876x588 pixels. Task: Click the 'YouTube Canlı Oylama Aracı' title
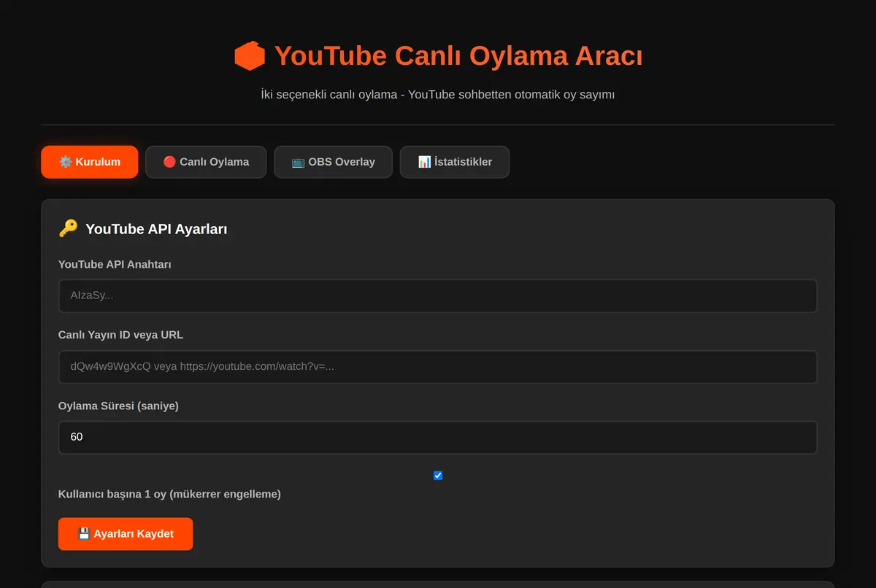(x=458, y=56)
